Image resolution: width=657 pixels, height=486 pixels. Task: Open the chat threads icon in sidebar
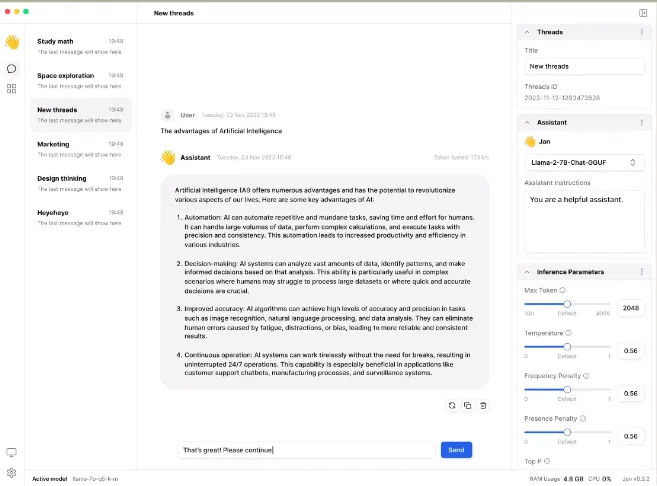coord(12,69)
